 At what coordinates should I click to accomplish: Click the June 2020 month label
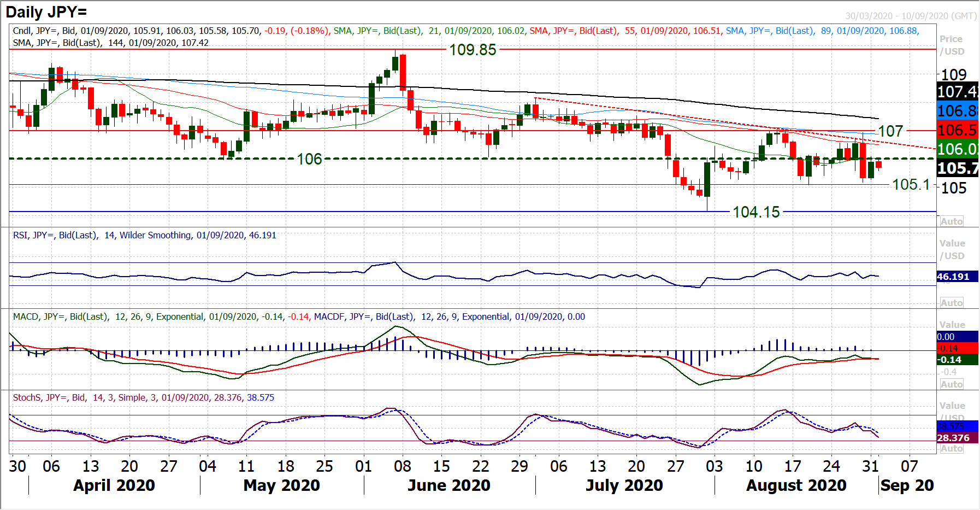click(x=449, y=485)
